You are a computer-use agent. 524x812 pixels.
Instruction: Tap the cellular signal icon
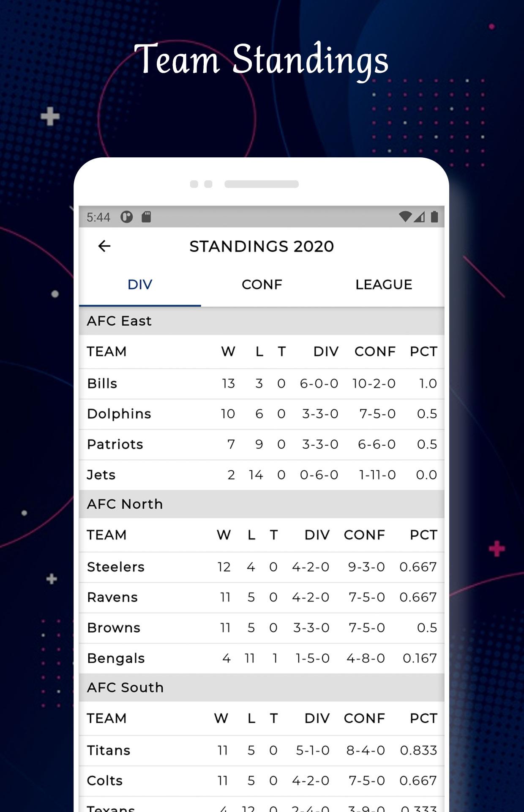[419, 217]
